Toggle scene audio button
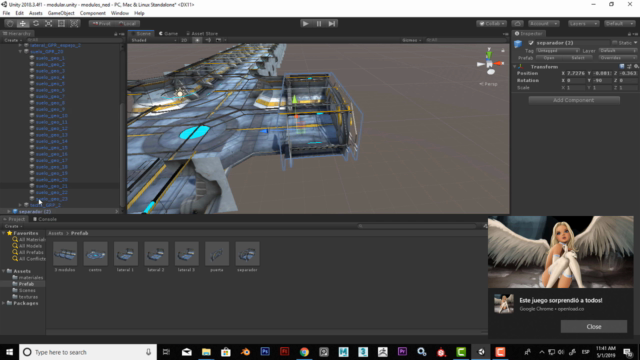Viewport: 640px width, 360px height. (208, 40)
